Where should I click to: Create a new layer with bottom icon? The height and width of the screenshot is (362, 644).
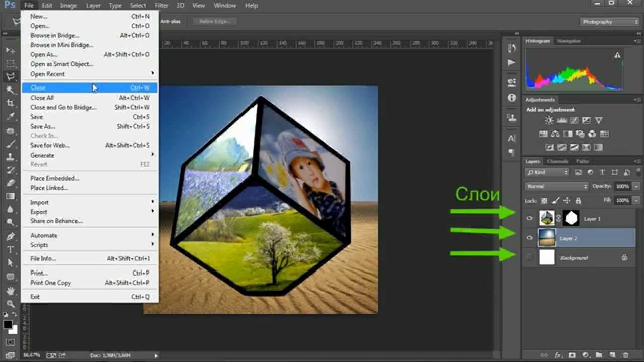pos(612,355)
